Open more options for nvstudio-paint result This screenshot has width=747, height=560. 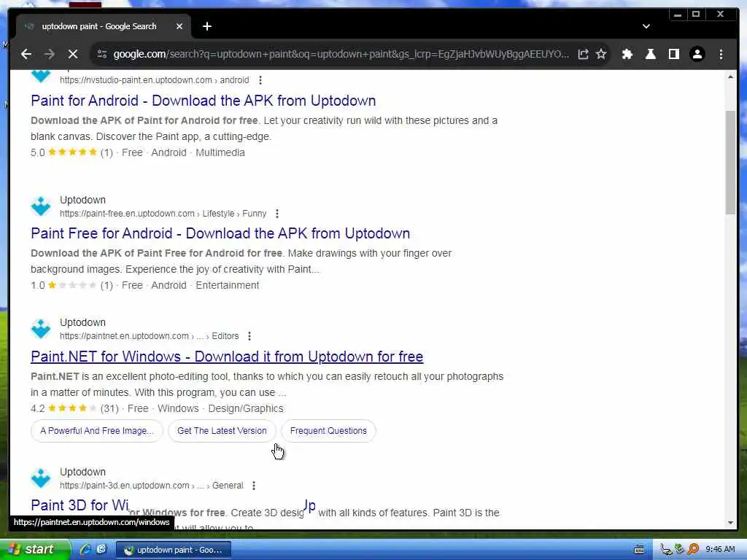[x=260, y=80]
